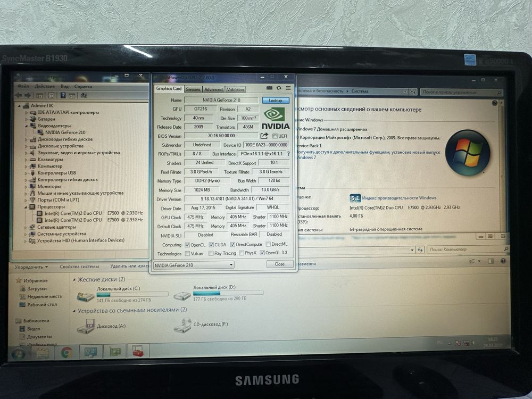Viewport: 532px width, 399px height.
Task: Toggle the Vulkan checkbox
Action: (x=187, y=253)
